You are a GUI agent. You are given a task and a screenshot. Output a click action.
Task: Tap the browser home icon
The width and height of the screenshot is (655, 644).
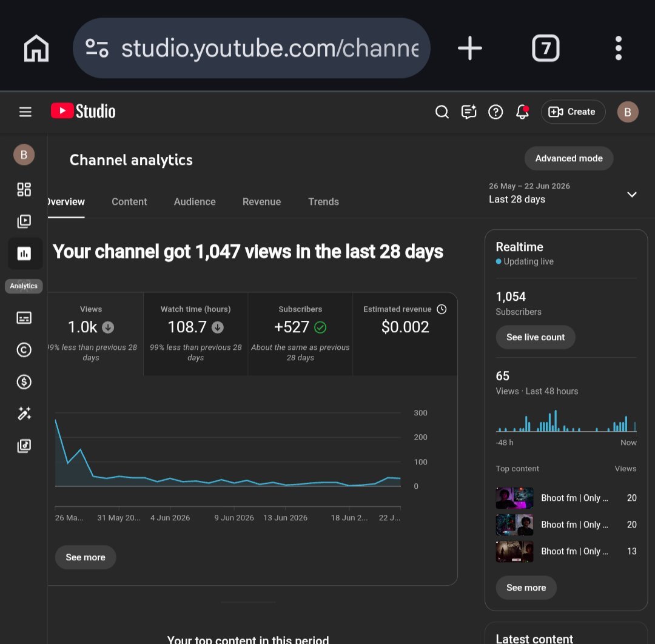(36, 48)
